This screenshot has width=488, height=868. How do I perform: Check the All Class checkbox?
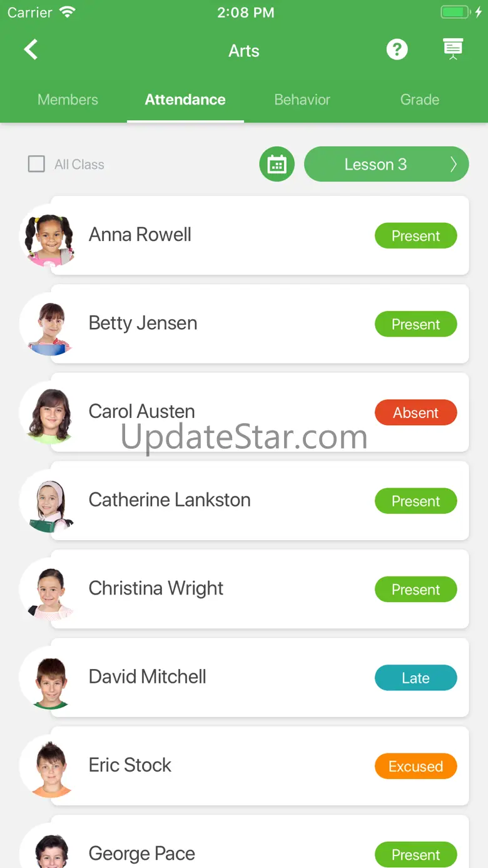click(x=36, y=165)
